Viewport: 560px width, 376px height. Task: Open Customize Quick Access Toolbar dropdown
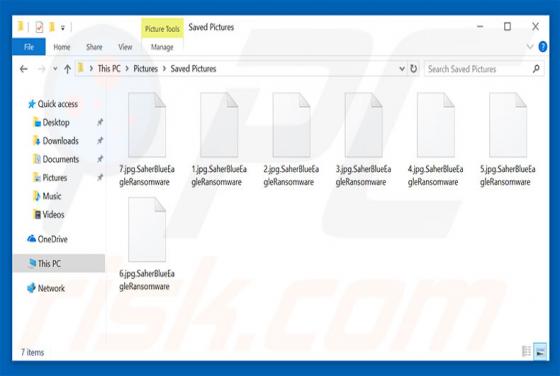(63, 27)
